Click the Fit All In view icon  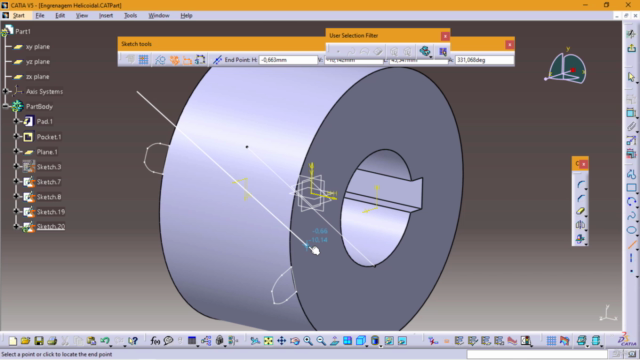tap(268, 340)
